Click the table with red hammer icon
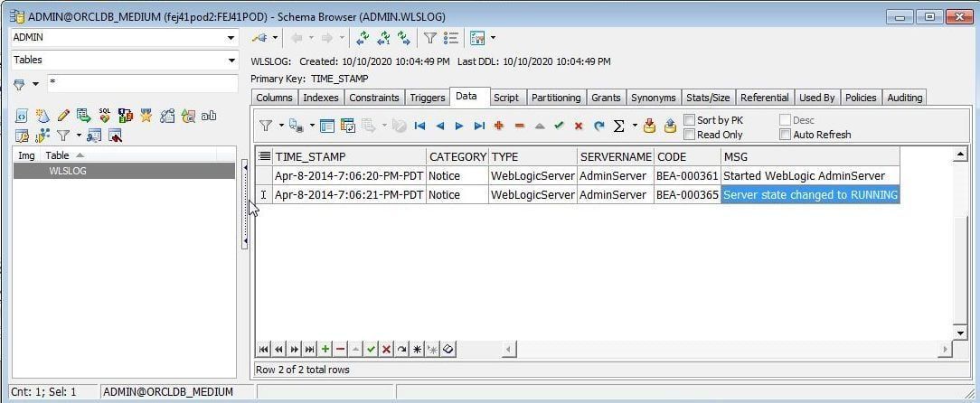The image size is (980, 403). [x=115, y=136]
